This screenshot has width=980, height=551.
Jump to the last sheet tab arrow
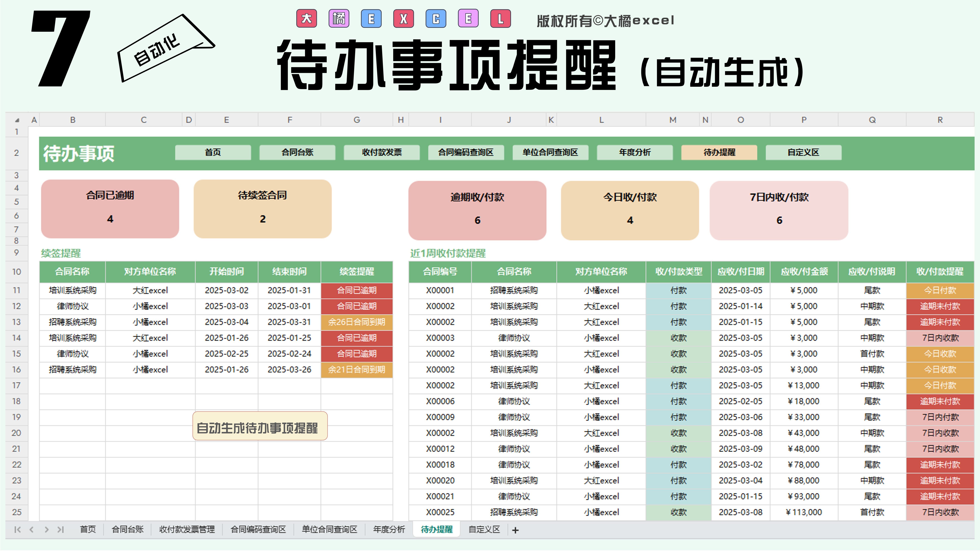point(60,529)
